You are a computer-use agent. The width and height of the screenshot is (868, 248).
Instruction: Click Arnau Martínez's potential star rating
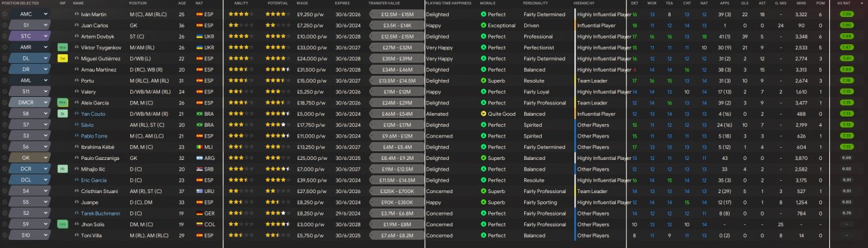point(277,70)
